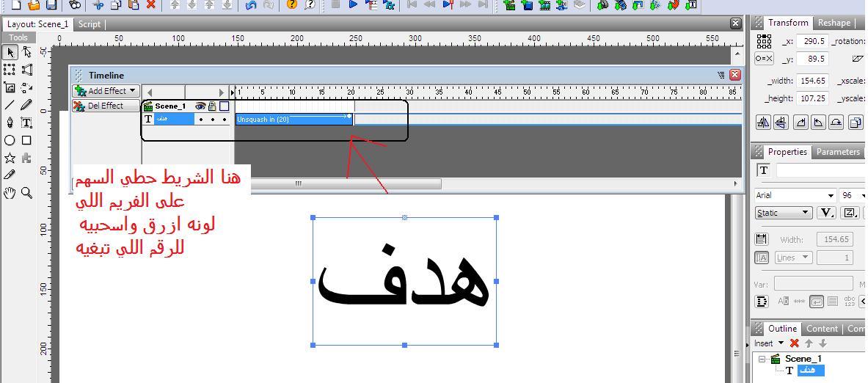The image size is (868, 383).
Task: Open the Add Effect dropdown
Action: [106, 91]
